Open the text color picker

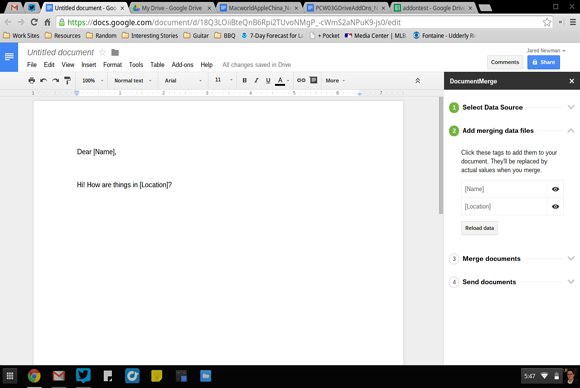(280, 80)
